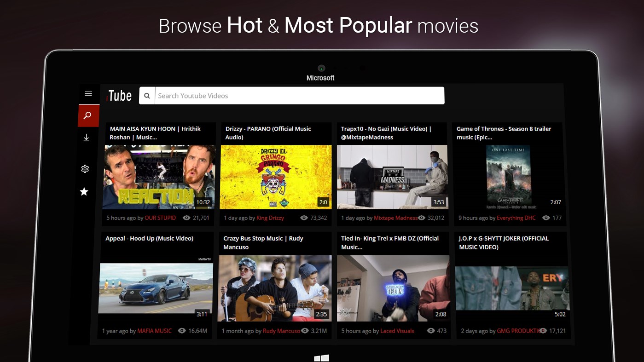Open the Tied In video thumbnail
Screen dimensions: 644x362
[394, 288]
